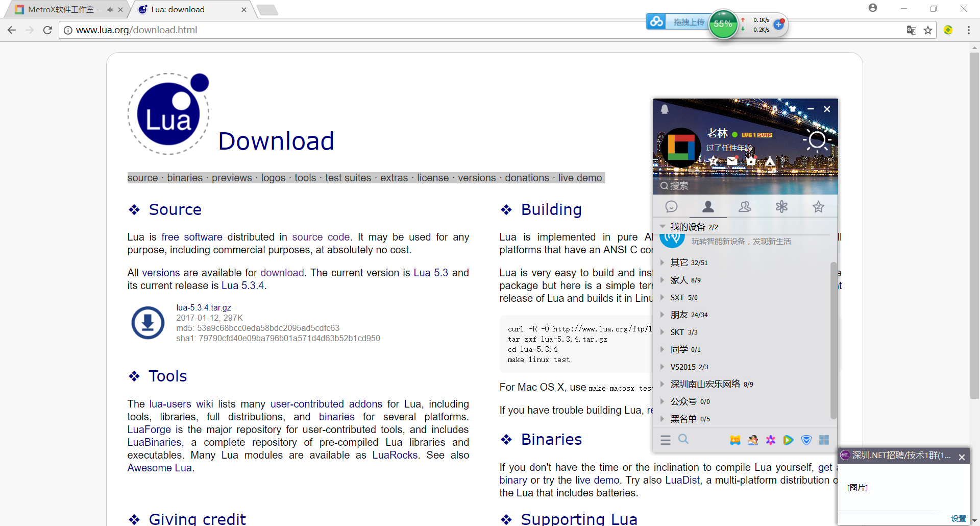The height and width of the screenshot is (526, 980).
Task: Open the QQ main menu hamburger icon
Action: click(665, 440)
